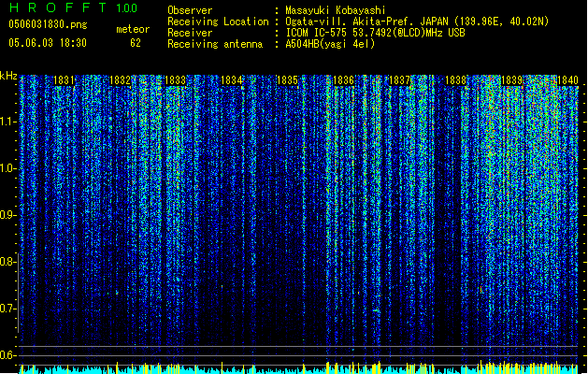The height and width of the screenshot is (374, 588).
Task: Click the 0.9 kHz frequency axis label
Action: click(7, 215)
